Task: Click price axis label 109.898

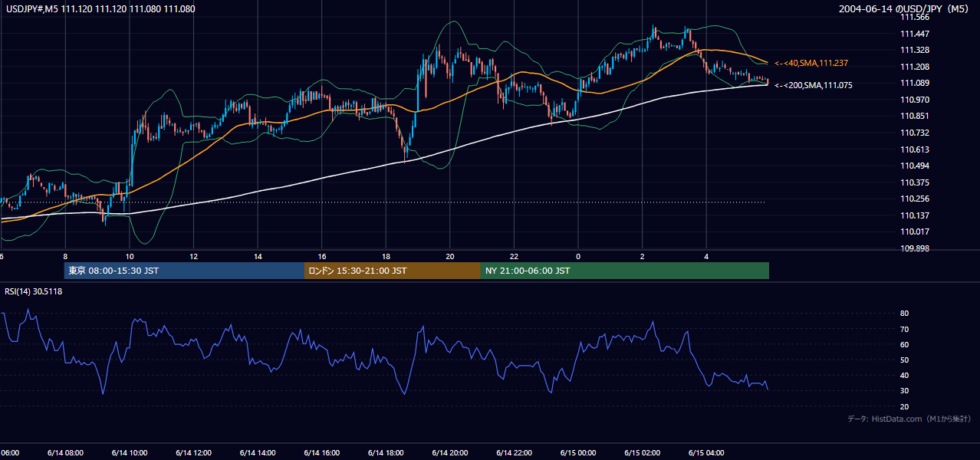Action: click(x=915, y=248)
